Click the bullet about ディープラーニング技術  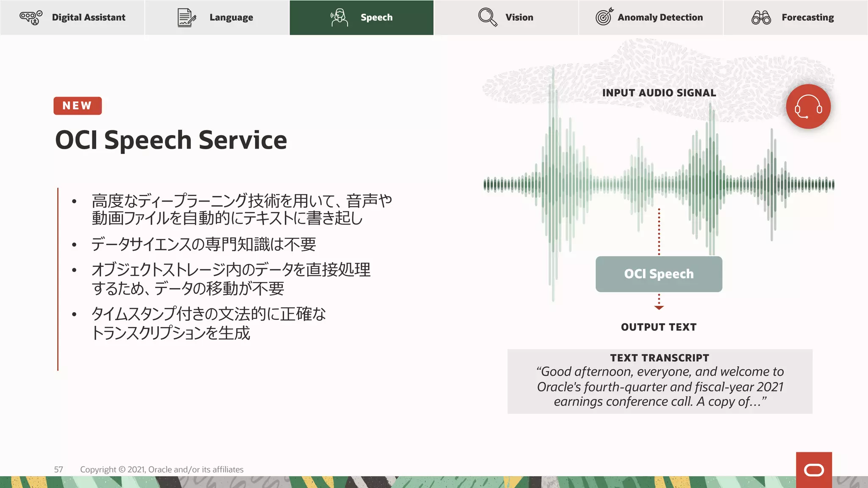(x=242, y=209)
